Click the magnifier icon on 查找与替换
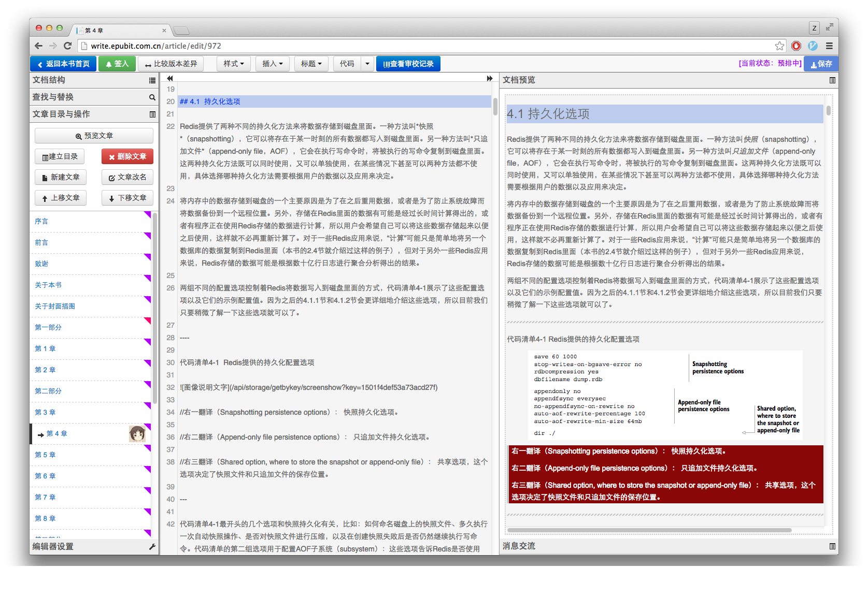This screenshot has width=868, height=596. [152, 97]
